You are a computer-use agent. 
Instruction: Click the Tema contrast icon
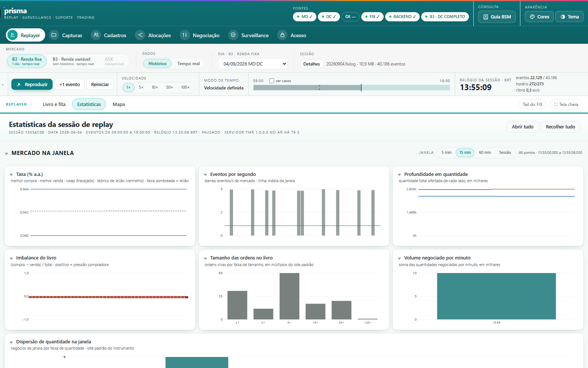(563, 17)
